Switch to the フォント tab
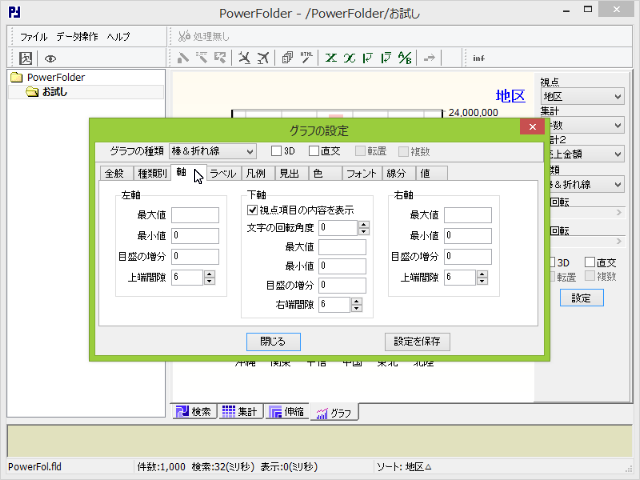The width and height of the screenshot is (640, 480). [x=362, y=173]
